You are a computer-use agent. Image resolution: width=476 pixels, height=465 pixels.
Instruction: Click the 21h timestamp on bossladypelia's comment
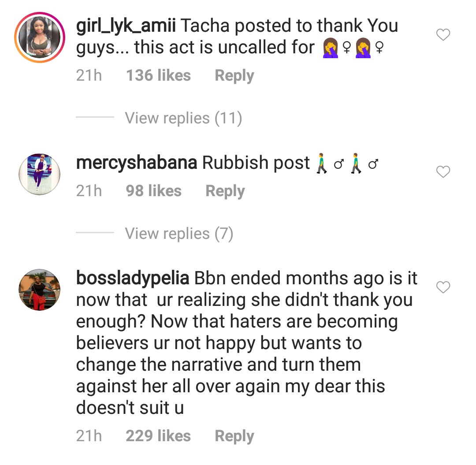coord(89,436)
